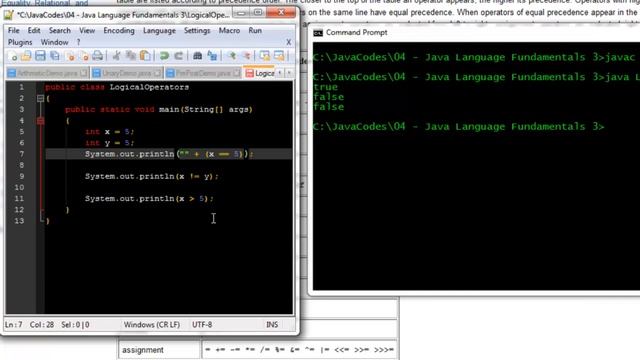This screenshot has width=640, height=360.
Task: Switch to the ArithmeticDemo.java tab
Action: coord(47,73)
